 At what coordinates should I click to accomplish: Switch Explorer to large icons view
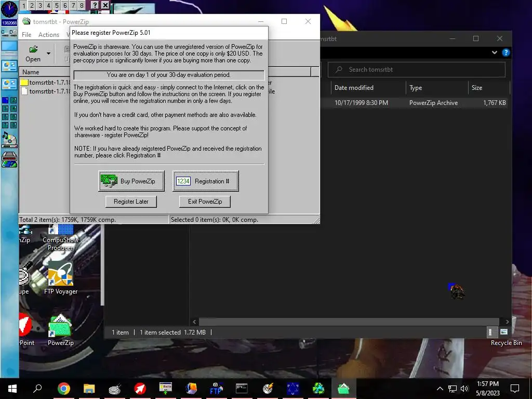coord(504,332)
